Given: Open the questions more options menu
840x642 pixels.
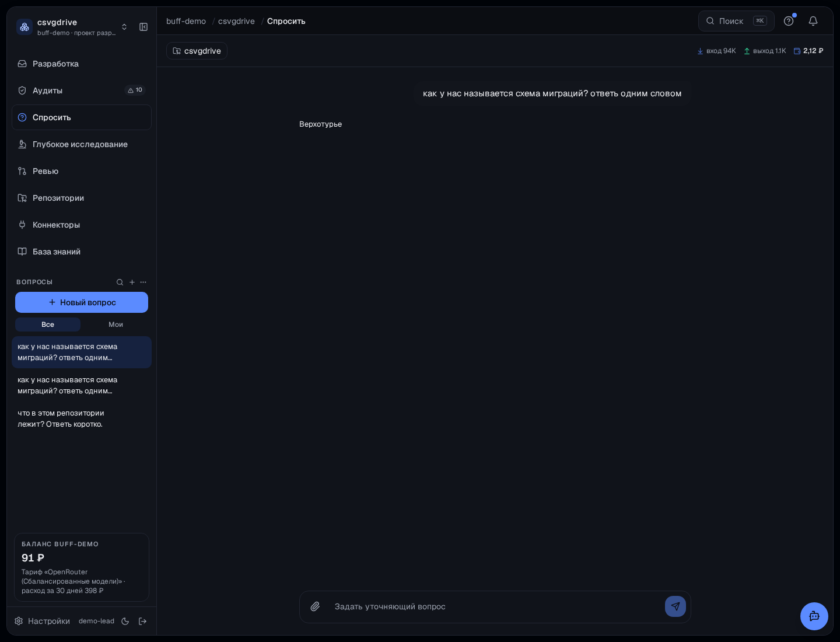Looking at the screenshot, I should click(143, 282).
